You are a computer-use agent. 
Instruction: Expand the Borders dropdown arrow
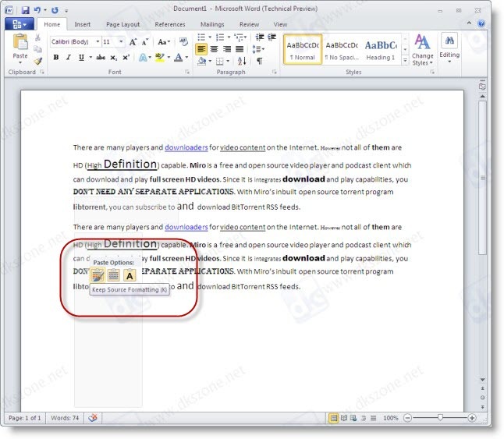[x=228, y=61]
